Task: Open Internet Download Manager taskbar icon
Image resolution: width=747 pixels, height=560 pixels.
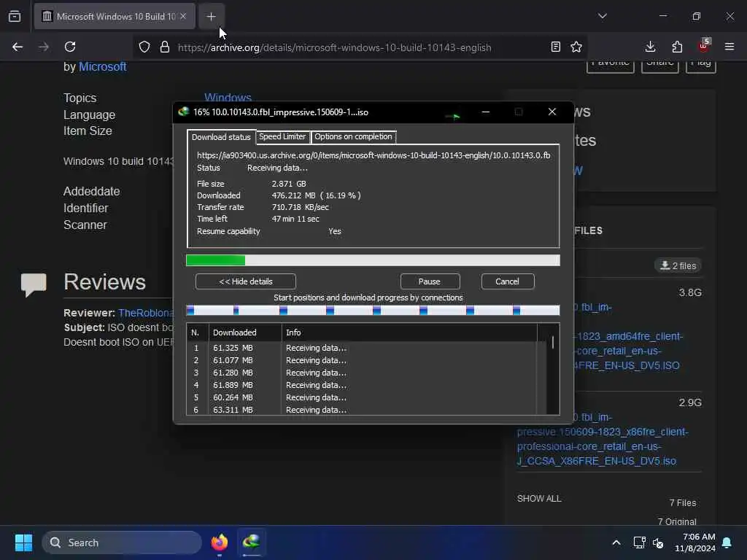Action: click(x=251, y=542)
